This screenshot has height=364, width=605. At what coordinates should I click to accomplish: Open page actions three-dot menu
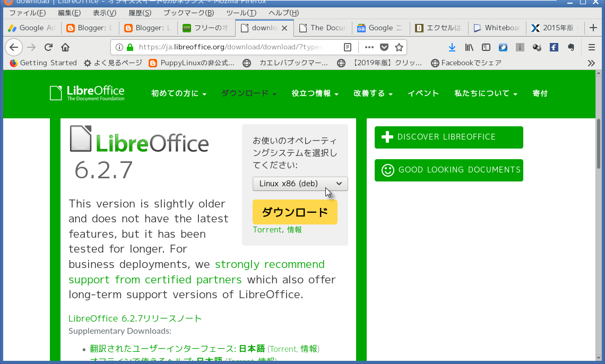coord(369,47)
